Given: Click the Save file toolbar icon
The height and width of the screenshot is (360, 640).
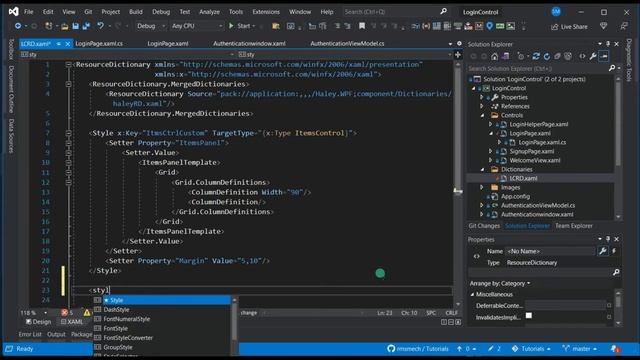Looking at the screenshot, I should coord(76,26).
